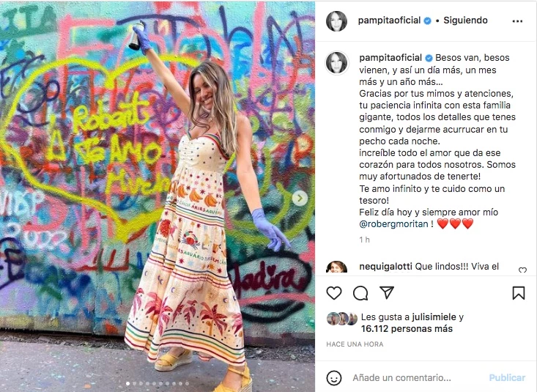Click pampitaoficial header profile picture

(336, 21)
